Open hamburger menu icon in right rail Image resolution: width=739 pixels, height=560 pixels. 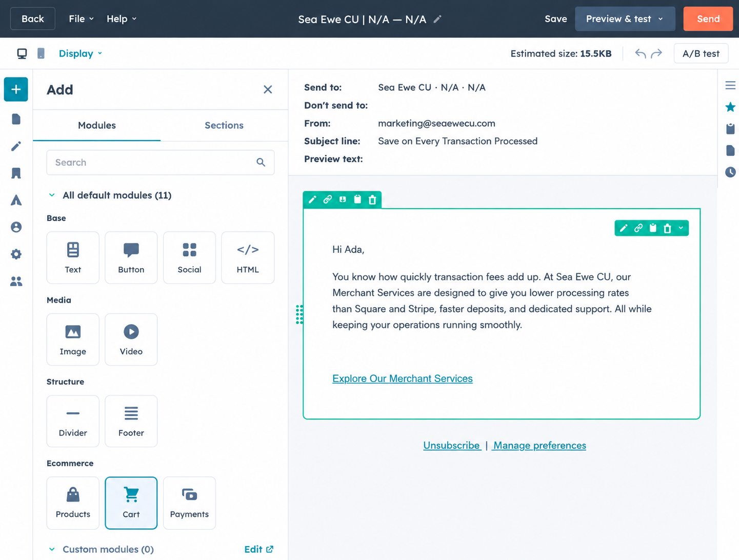click(730, 85)
